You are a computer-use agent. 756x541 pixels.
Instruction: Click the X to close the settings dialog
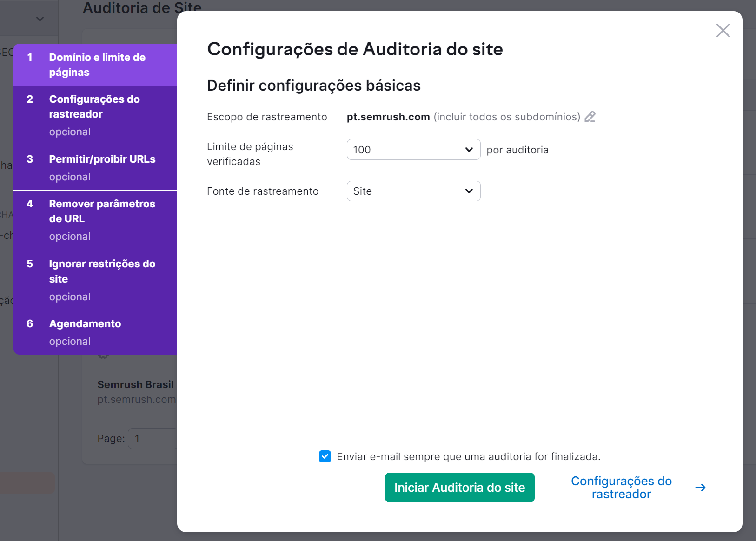tap(723, 30)
